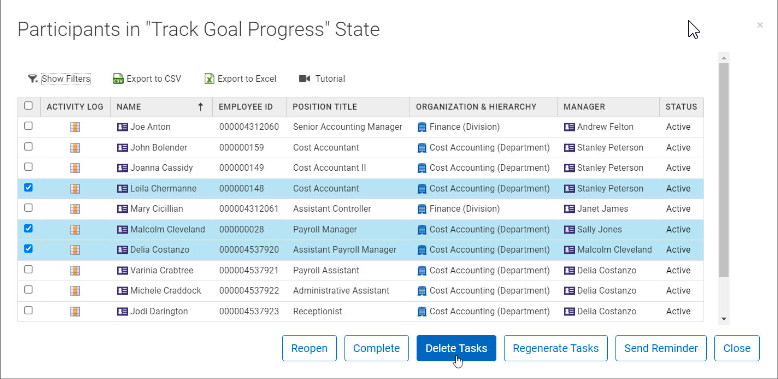Viewport: 778px width, 379px height.
Task: Click the Complete button
Action: (x=376, y=348)
